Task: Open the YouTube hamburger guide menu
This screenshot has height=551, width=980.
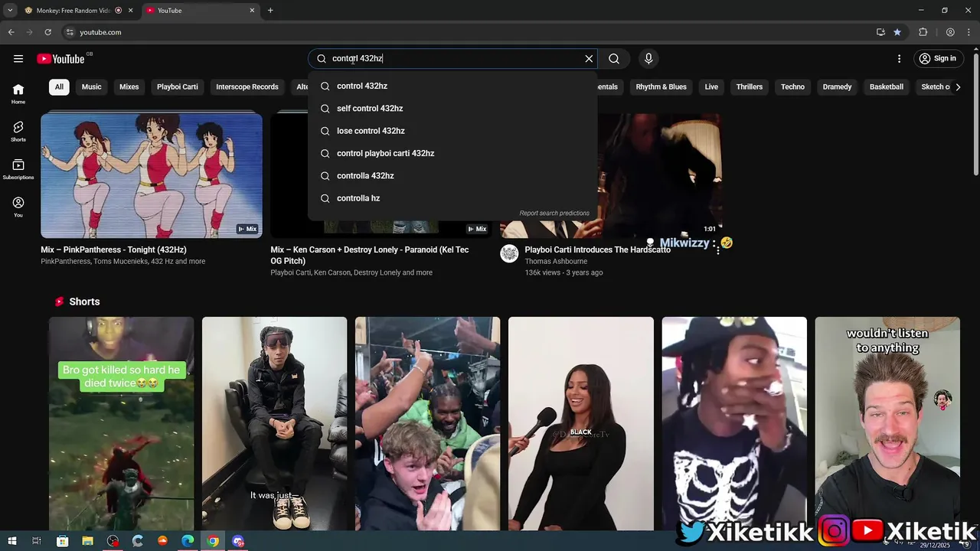Action: pos(18,58)
